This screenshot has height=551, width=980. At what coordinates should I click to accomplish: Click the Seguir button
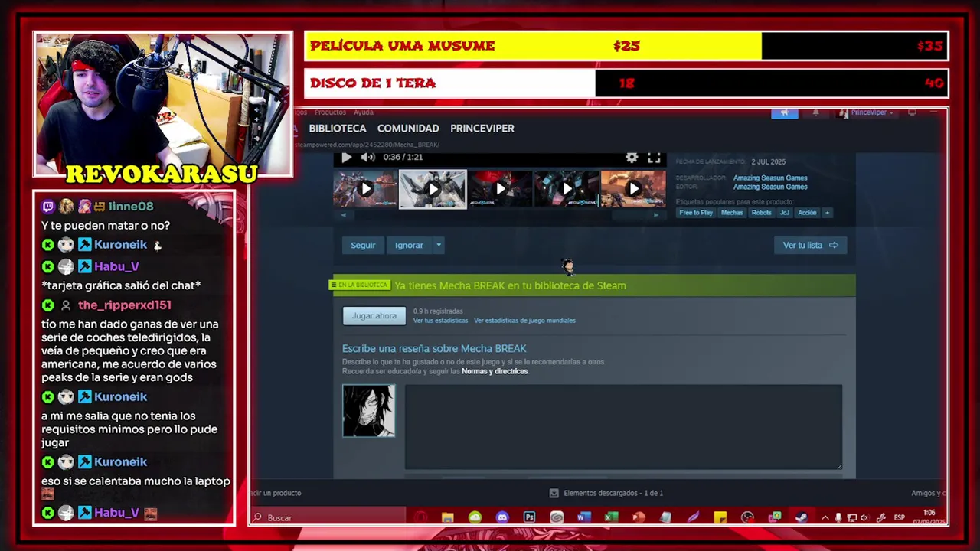point(363,246)
